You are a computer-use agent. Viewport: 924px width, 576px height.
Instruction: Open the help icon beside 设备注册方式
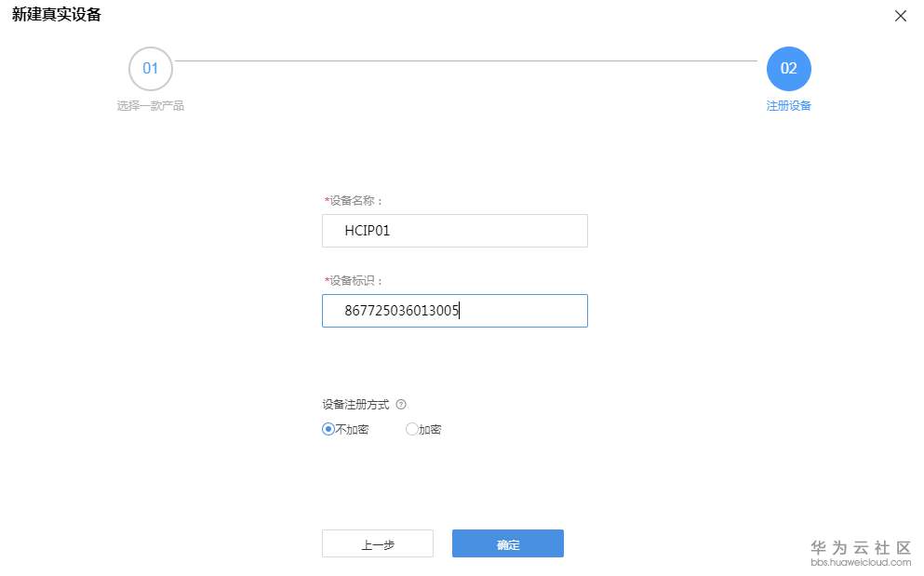tap(401, 405)
